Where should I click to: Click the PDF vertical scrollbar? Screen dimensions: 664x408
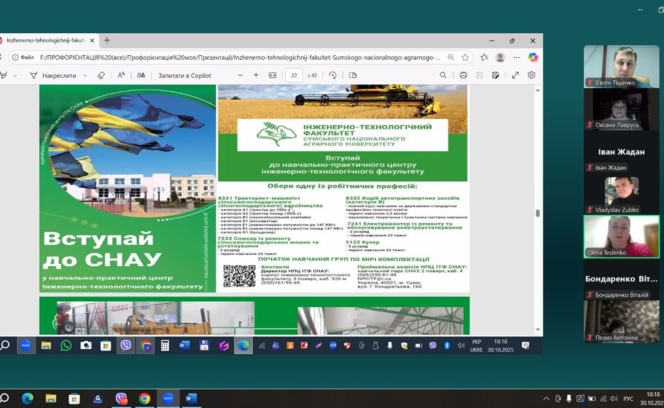pos(537,212)
